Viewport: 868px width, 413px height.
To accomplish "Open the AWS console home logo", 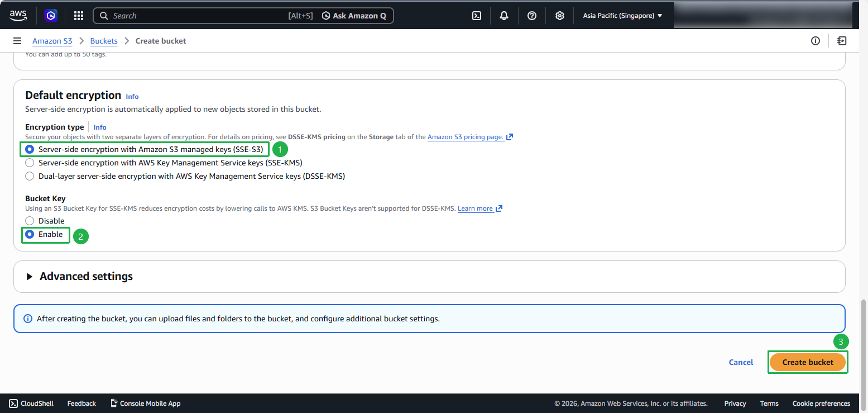I will [18, 16].
